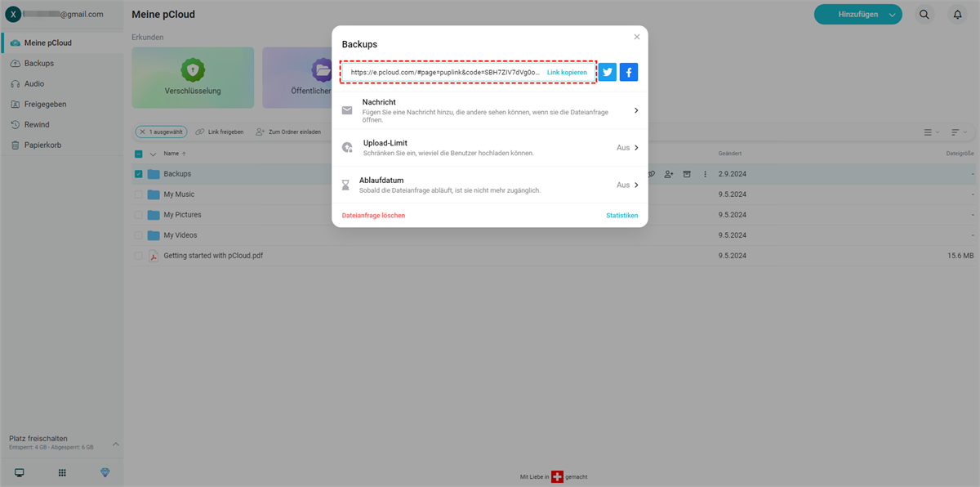The width and height of the screenshot is (980, 487).
Task: Check the Getting started PDF checkbox
Action: (x=139, y=256)
